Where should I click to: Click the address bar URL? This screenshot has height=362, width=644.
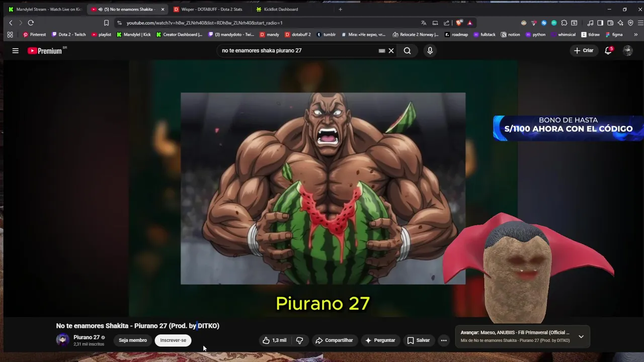(x=204, y=23)
